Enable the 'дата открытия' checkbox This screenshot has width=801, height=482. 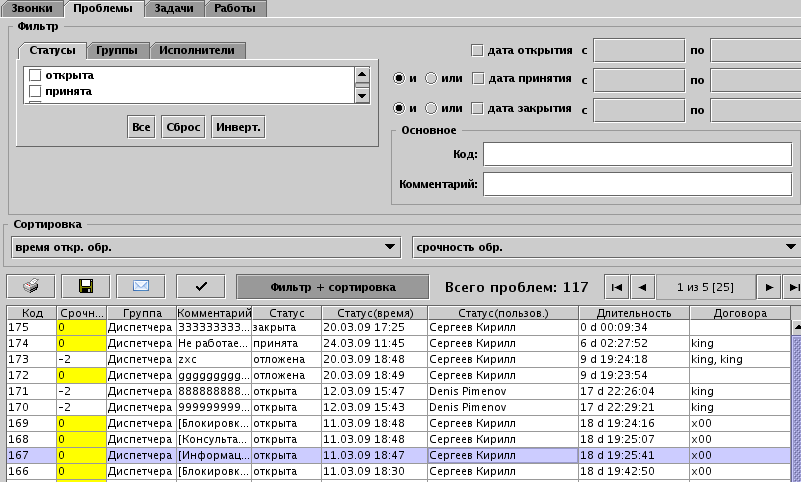pyautogui.click(x=477, y=50)
